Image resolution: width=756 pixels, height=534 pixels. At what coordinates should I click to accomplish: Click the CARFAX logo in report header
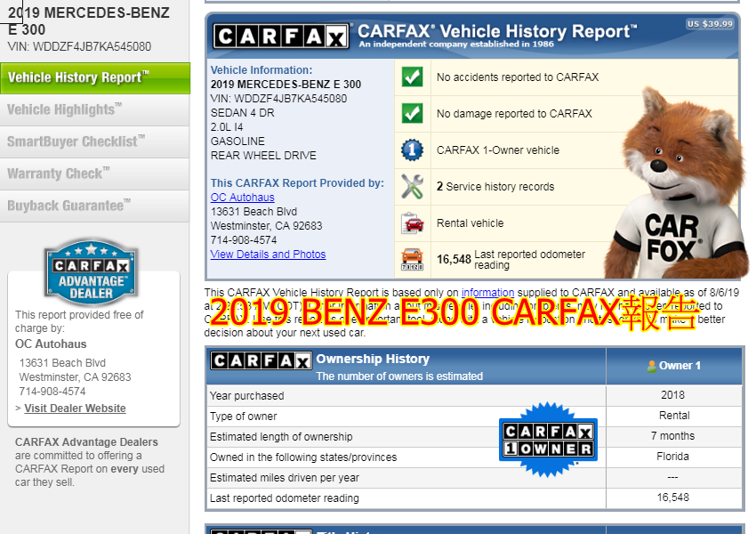281,36
